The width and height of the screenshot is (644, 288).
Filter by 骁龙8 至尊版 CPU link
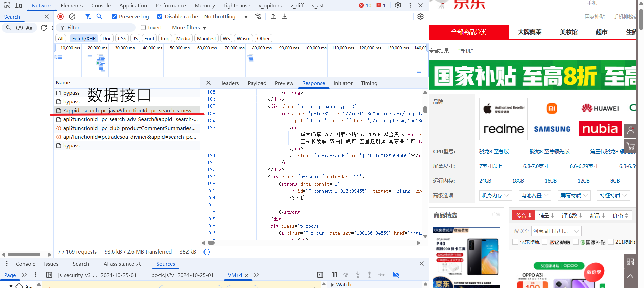click(x=494, y=151)
